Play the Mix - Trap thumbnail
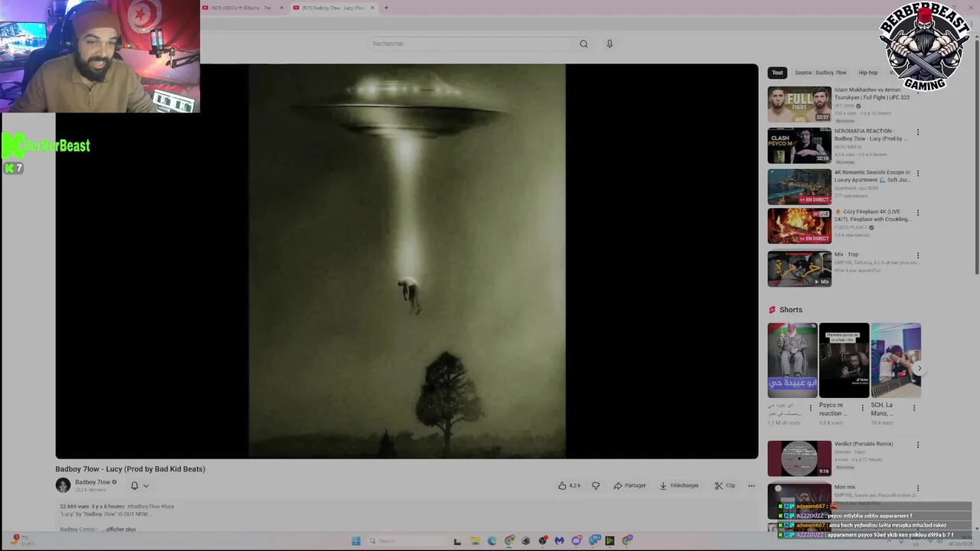This screenshot has width=980, height=551. click(799, 269)
